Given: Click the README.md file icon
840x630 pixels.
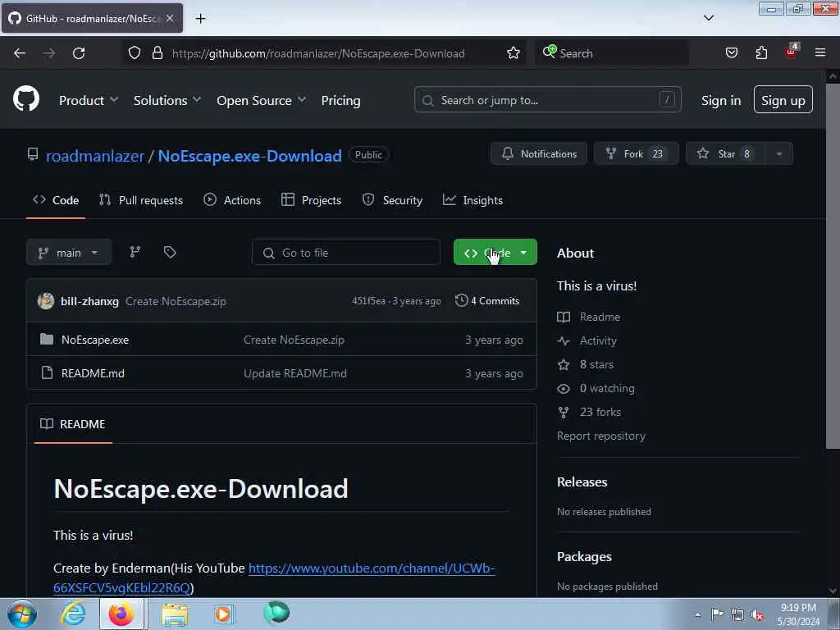Looking at the screenshot, I should click(x=47, y=373).
